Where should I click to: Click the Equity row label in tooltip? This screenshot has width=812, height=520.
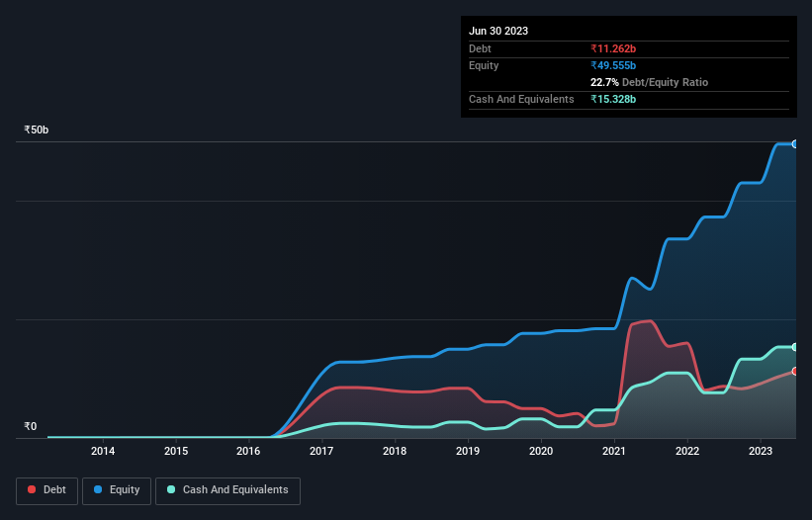pyautogui.click(x=484, y=65)
